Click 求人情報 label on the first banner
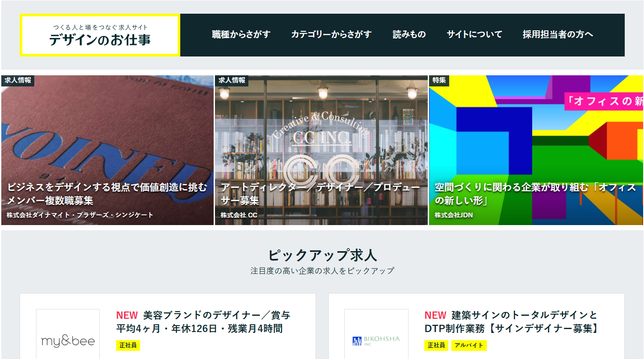Screen dimensions: 644x359 [x=18, y=80]
